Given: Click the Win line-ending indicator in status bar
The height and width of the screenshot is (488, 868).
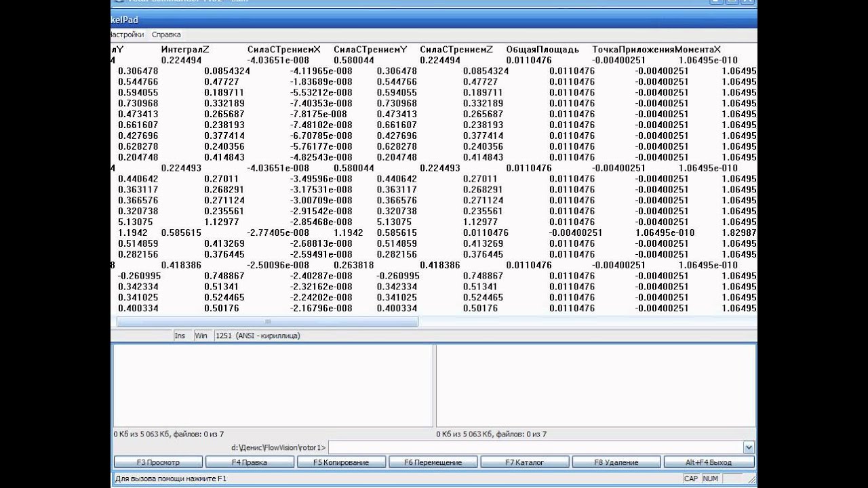Looking at the screenshot, I should pyautogui.click(x=201, y=335).
